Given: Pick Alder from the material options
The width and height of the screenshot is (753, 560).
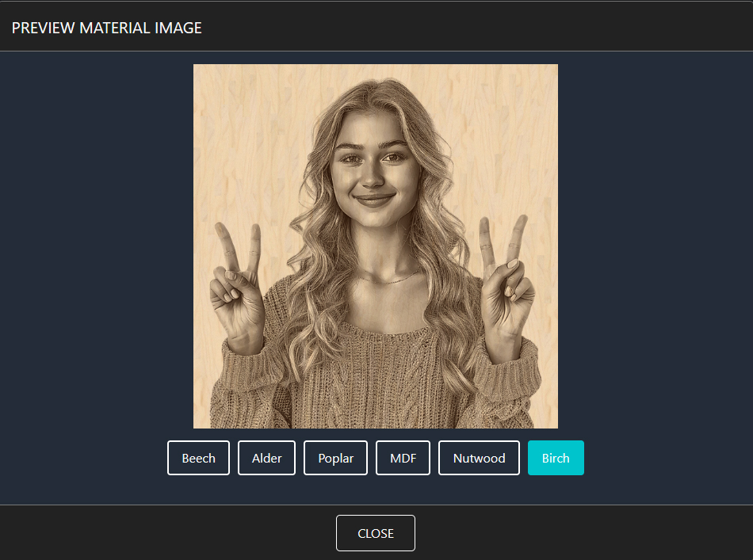Looking at the screenshot, I should point(266,458).
